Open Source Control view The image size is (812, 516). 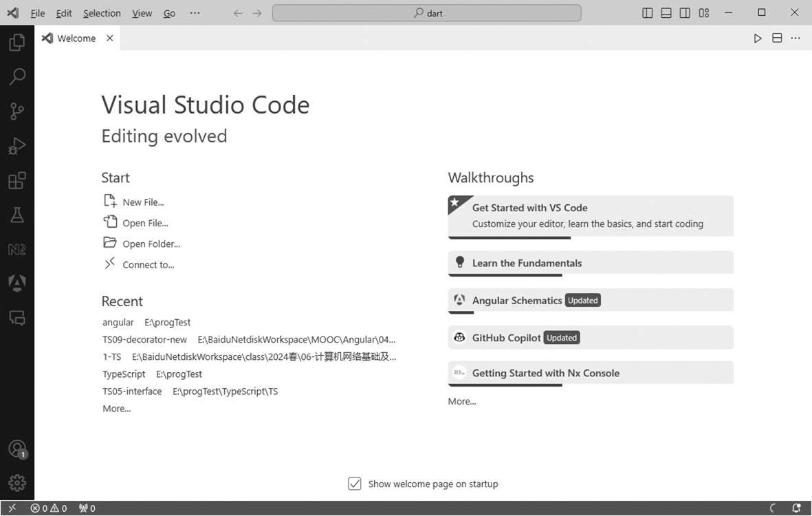point(17,111)
